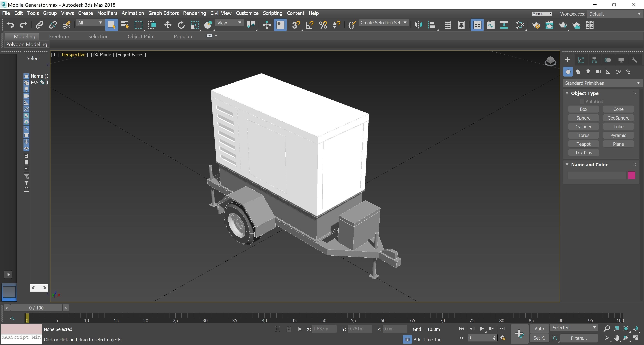Screen dimensions: 644x345
Task: Open the Select by Name dialog
Action: click(x=125, y=25)
